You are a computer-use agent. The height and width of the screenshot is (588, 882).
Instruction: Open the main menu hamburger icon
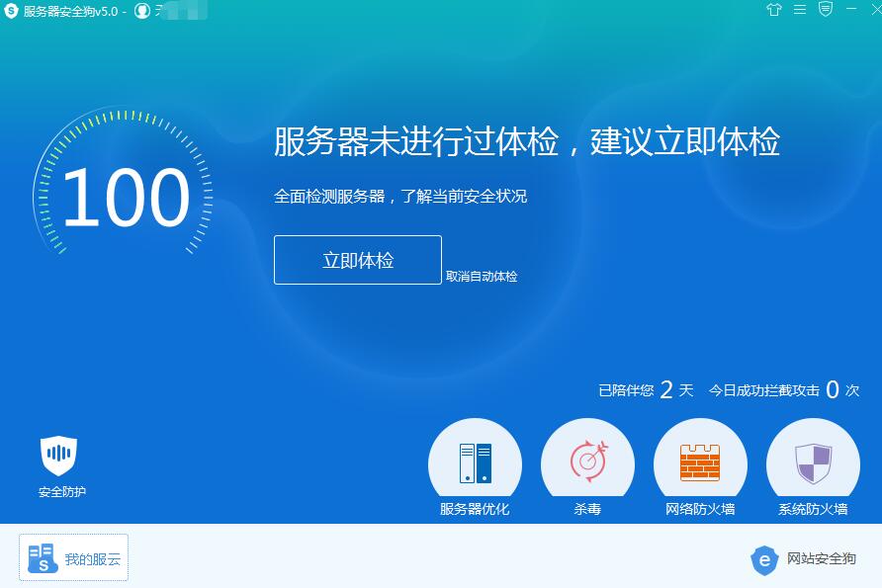point(800,10)
